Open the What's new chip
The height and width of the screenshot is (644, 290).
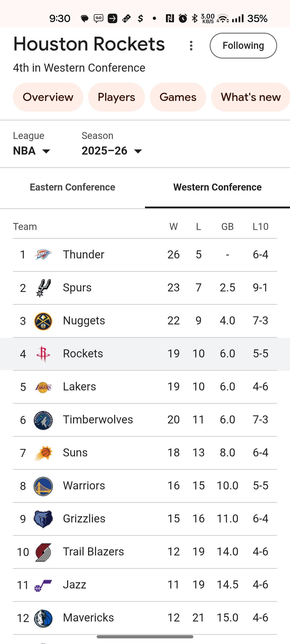(251, 97)
